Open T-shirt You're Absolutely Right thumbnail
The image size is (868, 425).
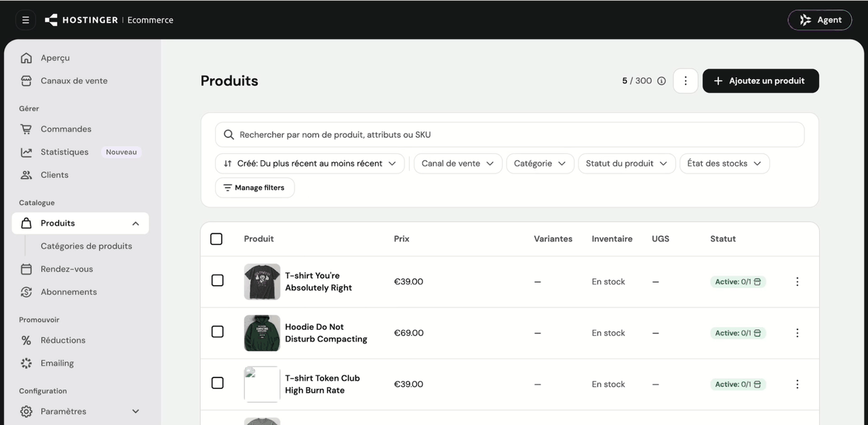[262, 282]
